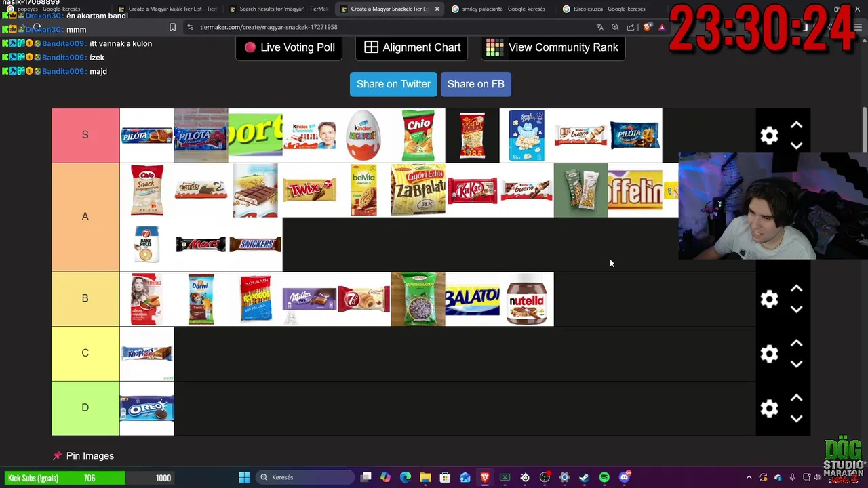
Task: Open Spotify from the taskbar
Action: click(x=604, y=477)
